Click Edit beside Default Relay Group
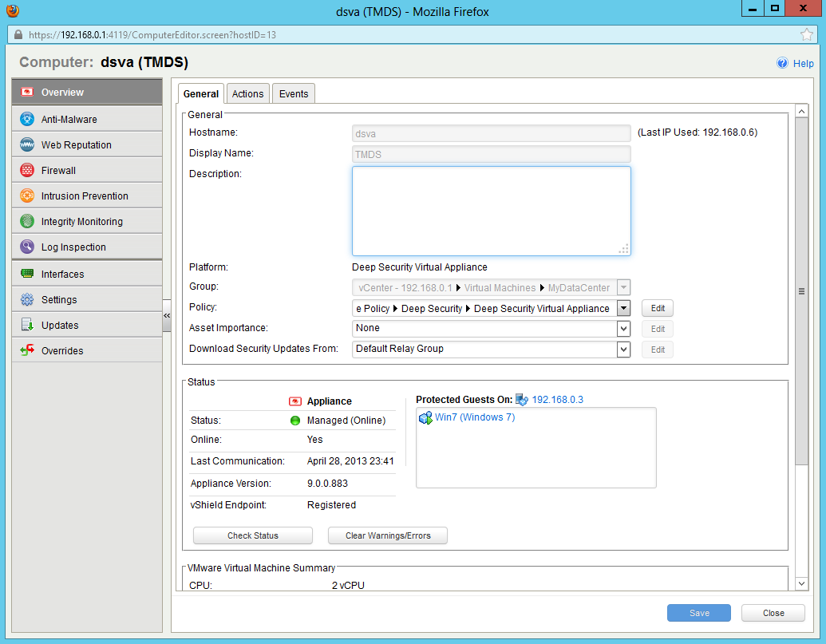Image resolution: width=826 pixels, height=644 pixels. (x=658, y=349)
